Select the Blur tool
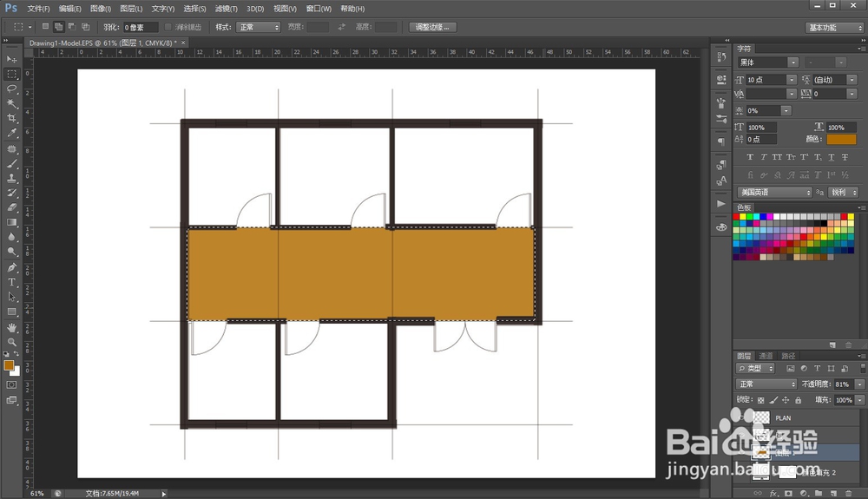The width and height of the screenshot is (868, 499). coord(11,237)
